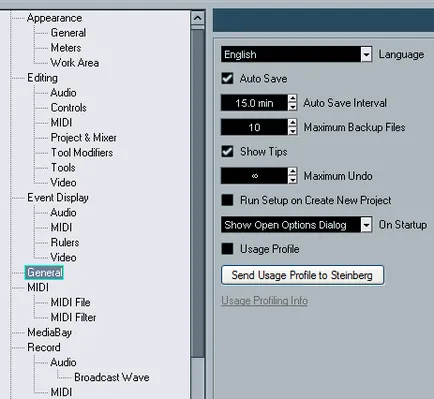Enable the Usage Profile checkbox

227,249
